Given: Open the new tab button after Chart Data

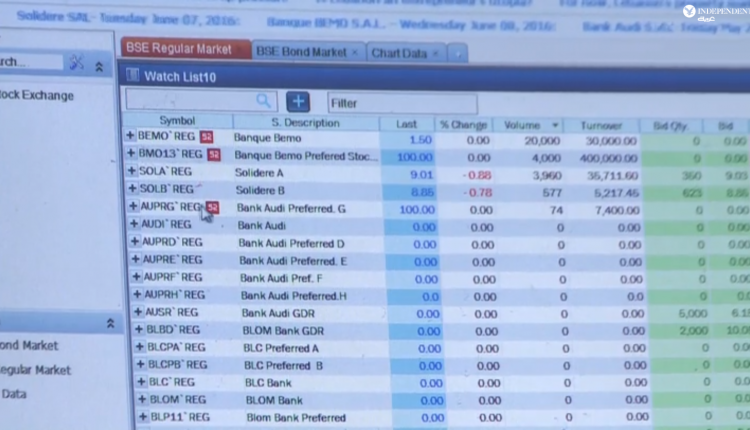Looking at the screenshot, I should pyautogui.click(x=458, y=53).
